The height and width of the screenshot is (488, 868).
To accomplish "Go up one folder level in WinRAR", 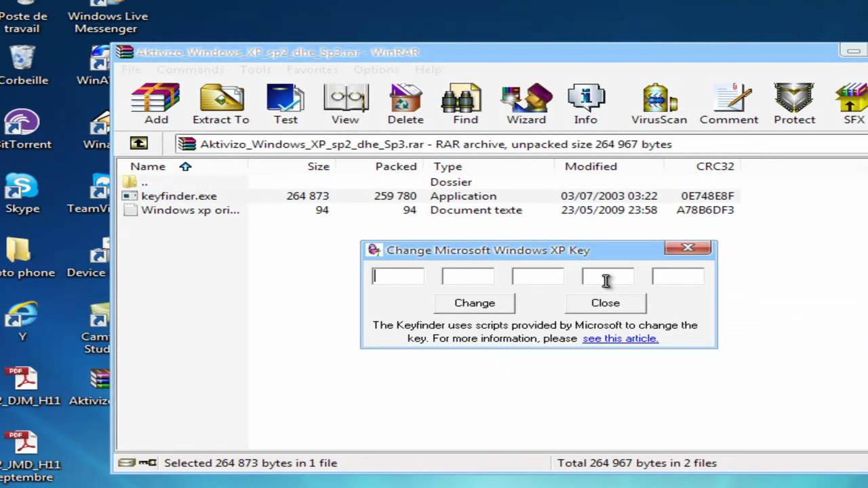I will pos(138,144).
